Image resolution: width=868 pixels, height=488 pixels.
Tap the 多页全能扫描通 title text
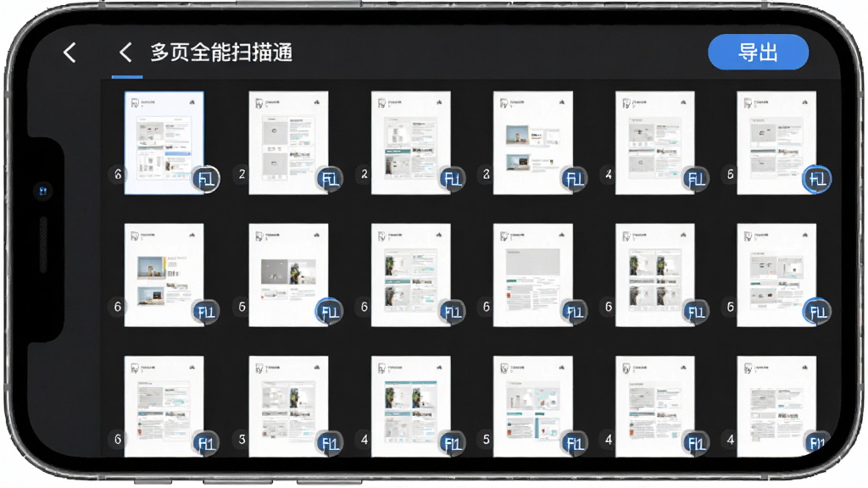click(221, 53)
